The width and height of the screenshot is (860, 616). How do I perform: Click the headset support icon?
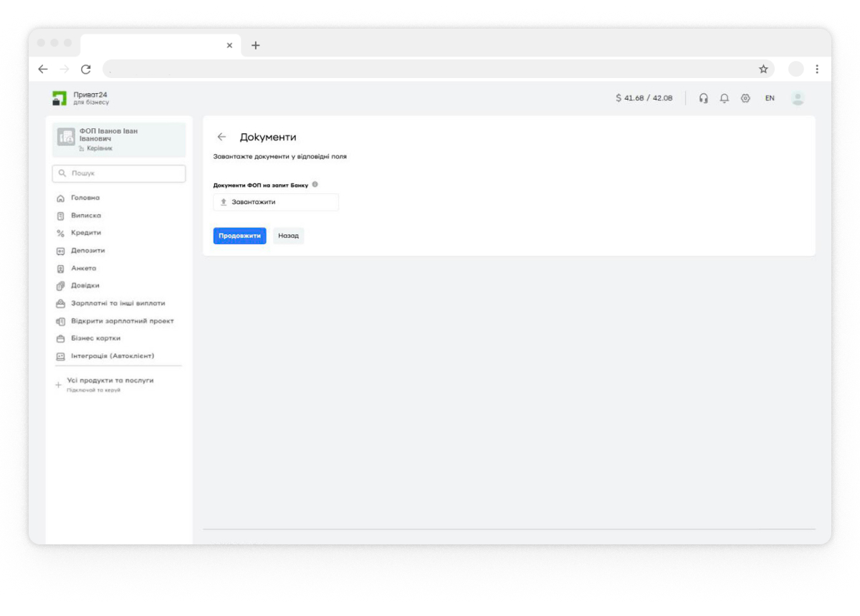[704, 98]
